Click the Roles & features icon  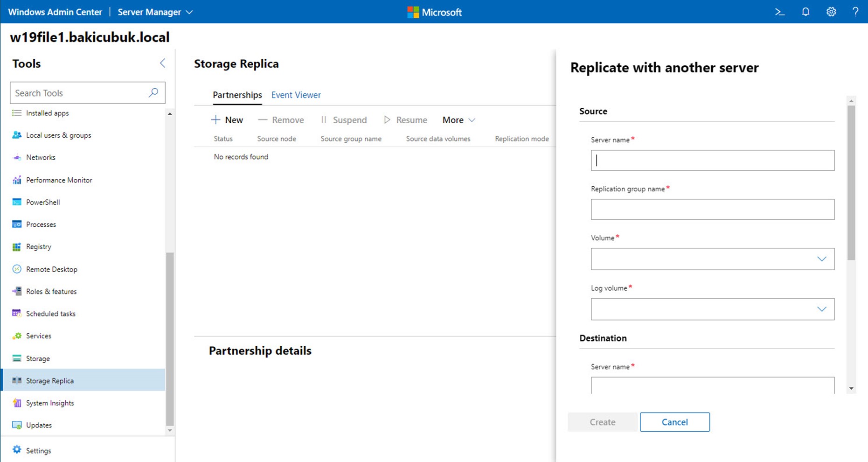pos(17,291)
